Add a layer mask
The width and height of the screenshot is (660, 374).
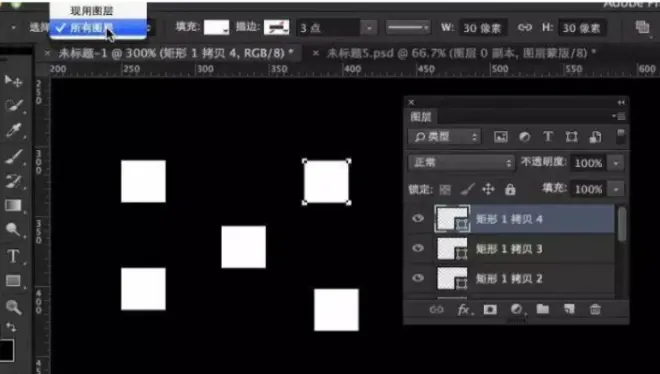coord(490,310)
